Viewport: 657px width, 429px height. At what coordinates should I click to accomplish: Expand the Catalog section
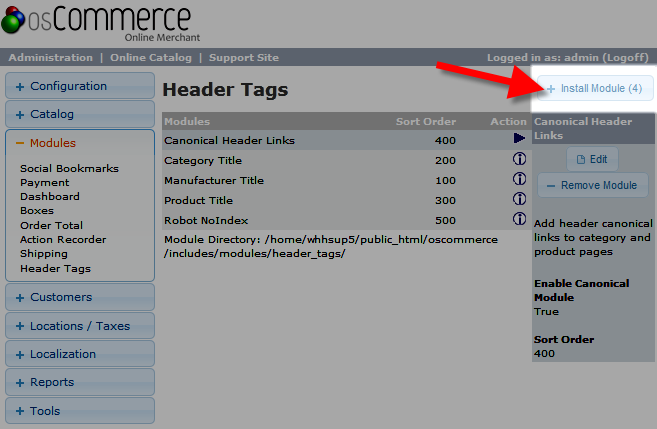pos(80,114)
